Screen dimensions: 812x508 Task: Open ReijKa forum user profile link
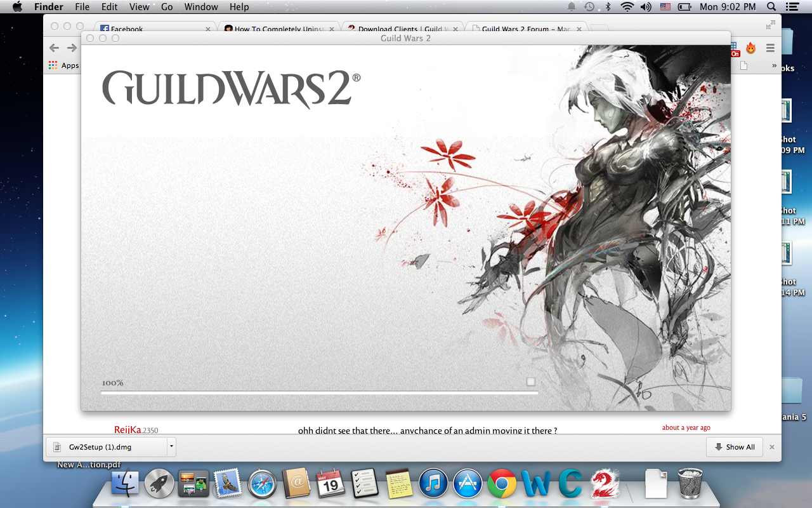[128, 430]
